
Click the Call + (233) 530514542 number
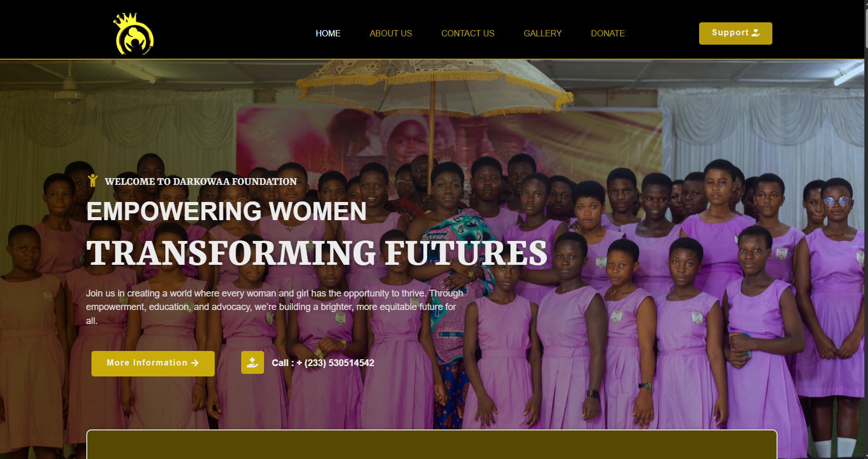point(323,363)
